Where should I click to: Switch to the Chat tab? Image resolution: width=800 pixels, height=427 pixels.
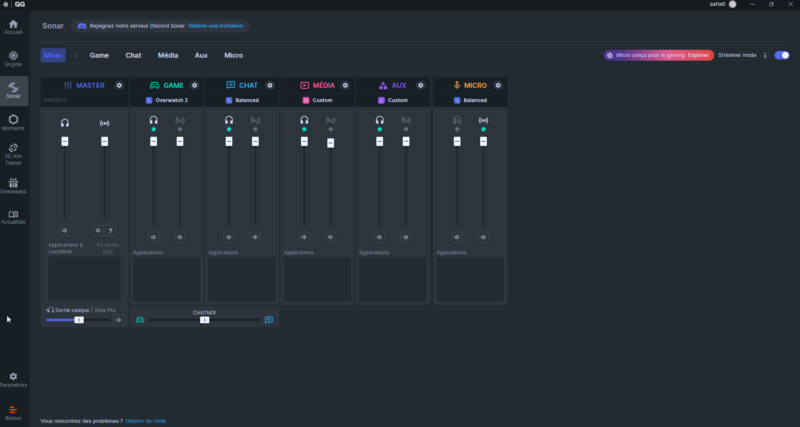click(133, 55)
